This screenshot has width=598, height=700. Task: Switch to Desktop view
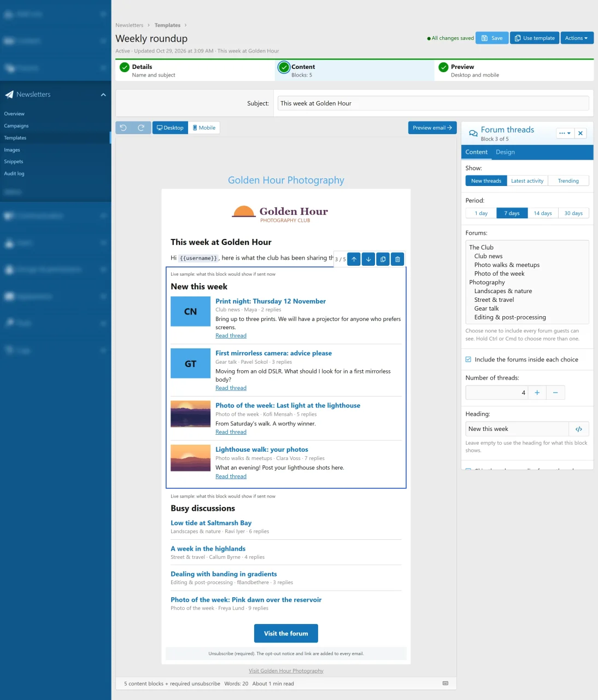170,128
